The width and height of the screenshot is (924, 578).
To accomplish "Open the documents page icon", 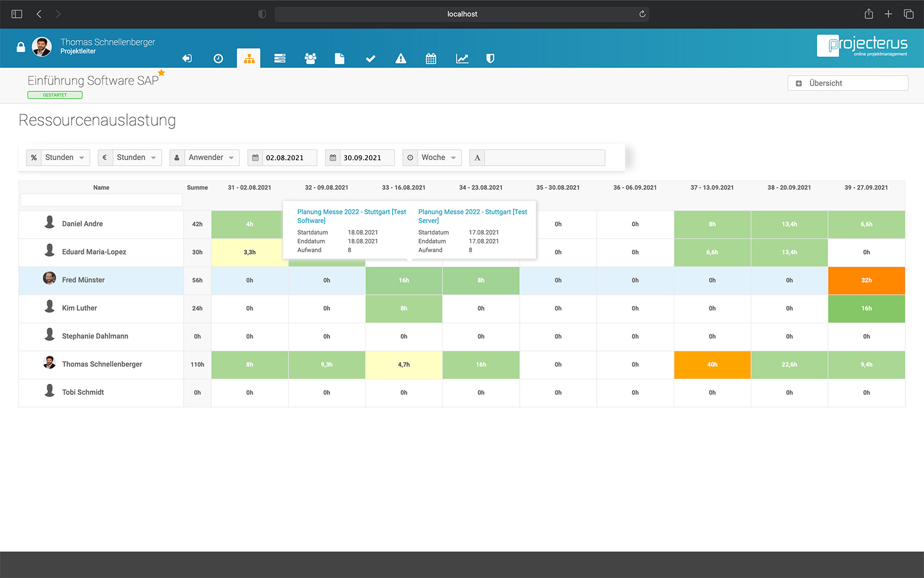I will point(339,58).
